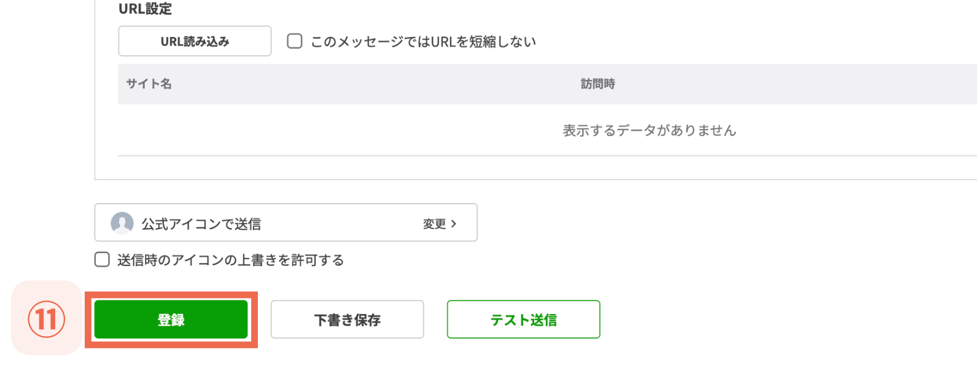Click the サイト名 column header
The width and height of the screenshot is (980, 365).
coord(148,84)
